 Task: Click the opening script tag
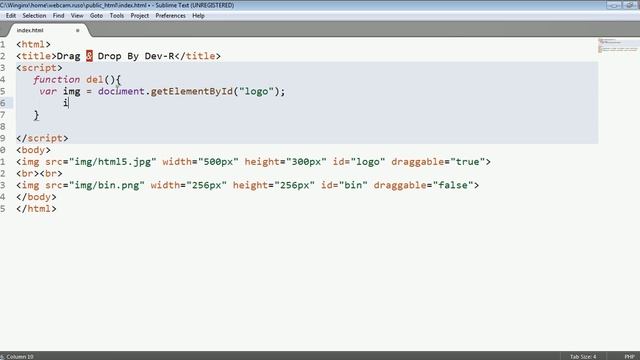pos(39,68)
